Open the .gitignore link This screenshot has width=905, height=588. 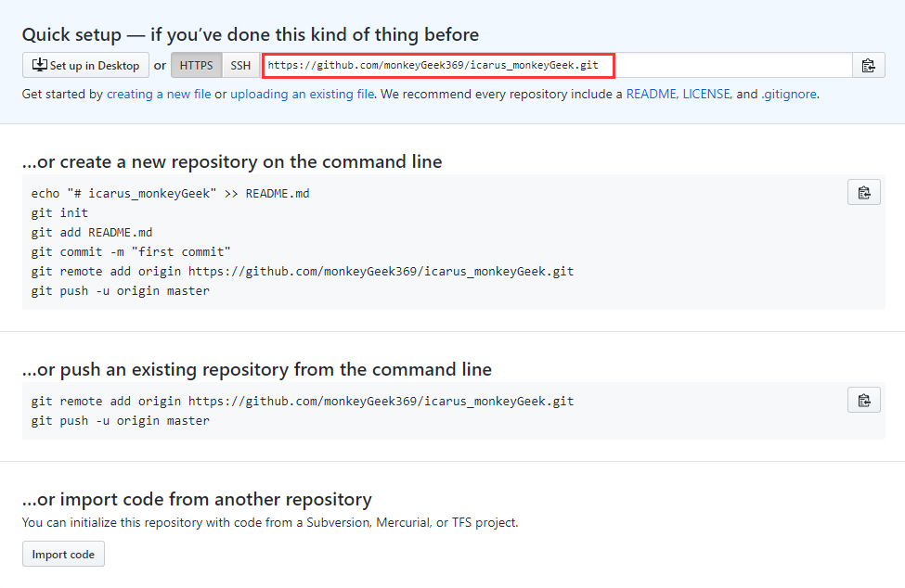click(788, 94)
